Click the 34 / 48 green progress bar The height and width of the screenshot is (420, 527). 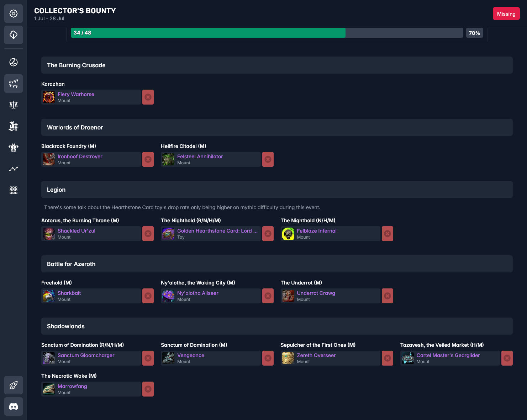(x=208, y=33)
